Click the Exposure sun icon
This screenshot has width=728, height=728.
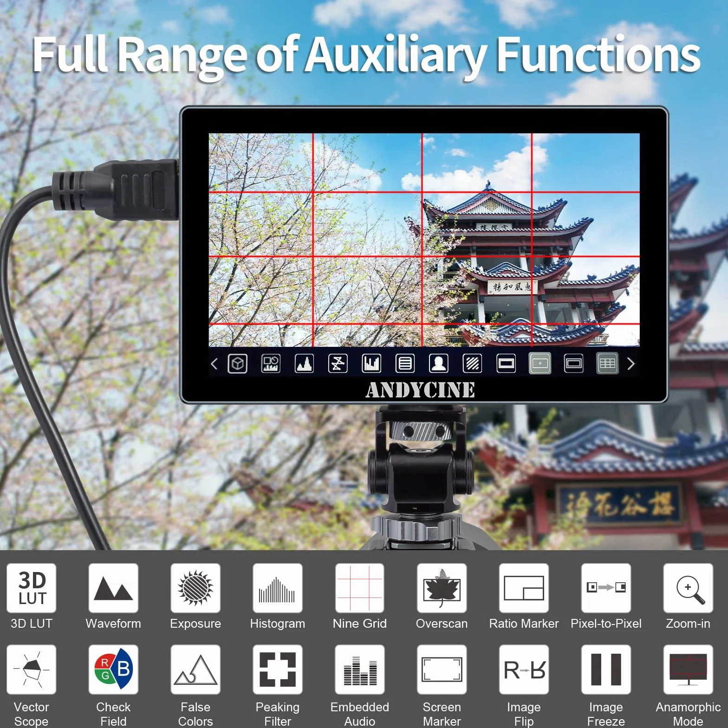coord(195,588)
